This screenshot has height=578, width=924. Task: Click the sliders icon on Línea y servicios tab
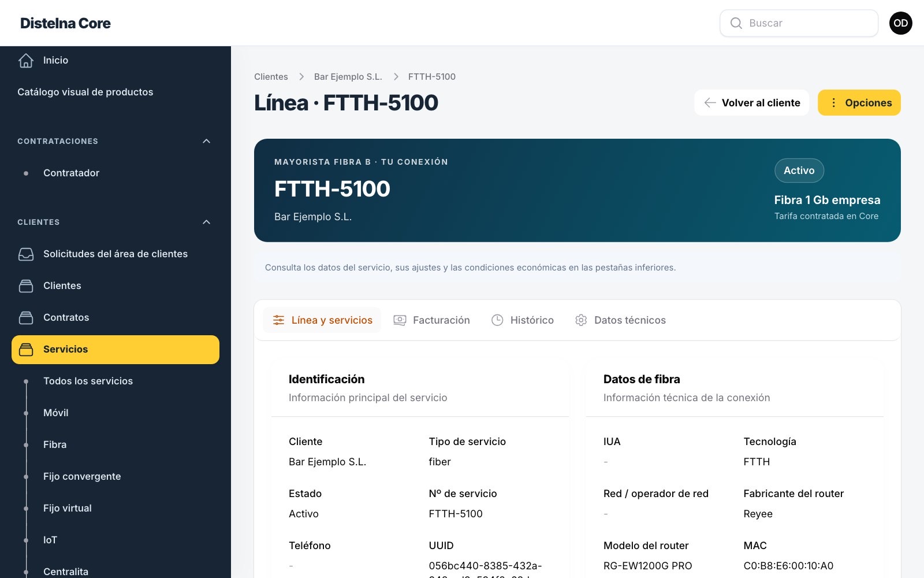point(278,320)
